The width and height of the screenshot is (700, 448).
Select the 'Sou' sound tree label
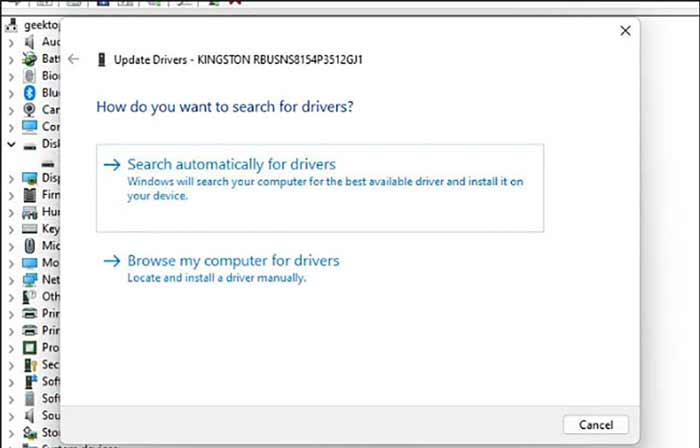50,415
